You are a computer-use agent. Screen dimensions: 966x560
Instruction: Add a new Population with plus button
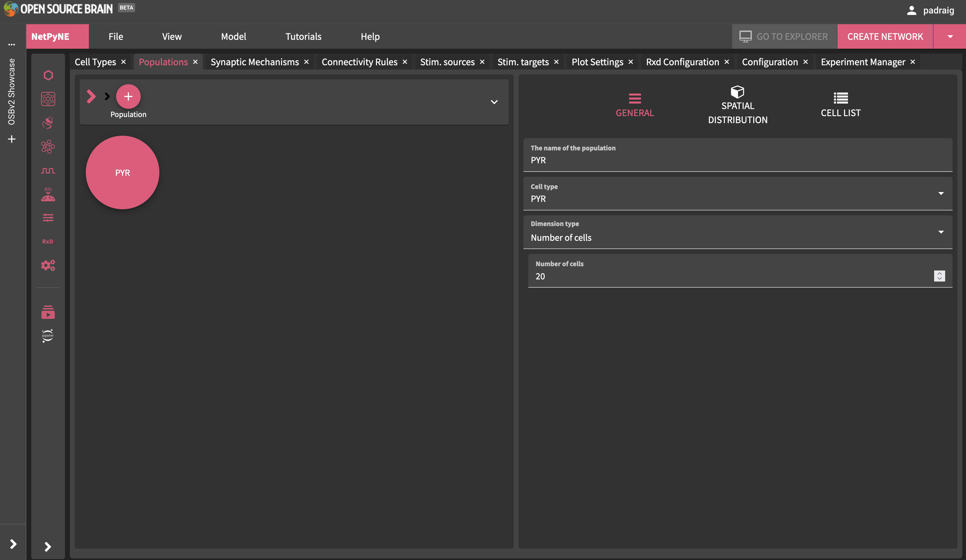tap(128, 96)
